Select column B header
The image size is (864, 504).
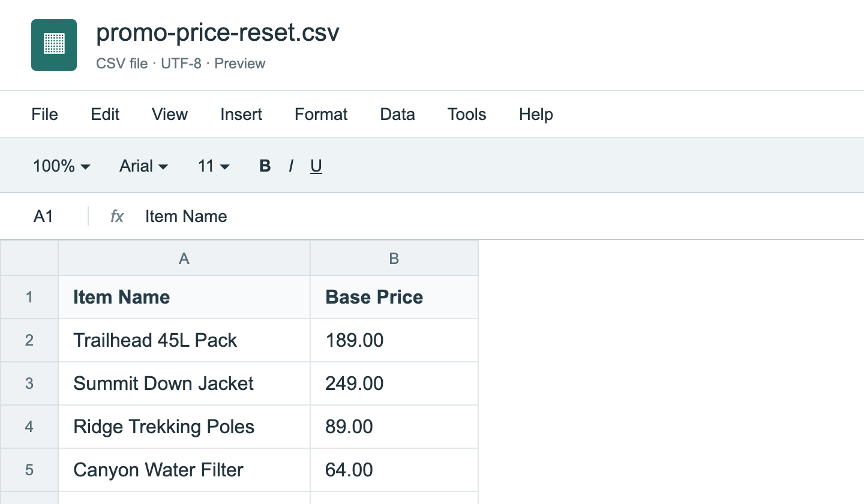(394, 258)
